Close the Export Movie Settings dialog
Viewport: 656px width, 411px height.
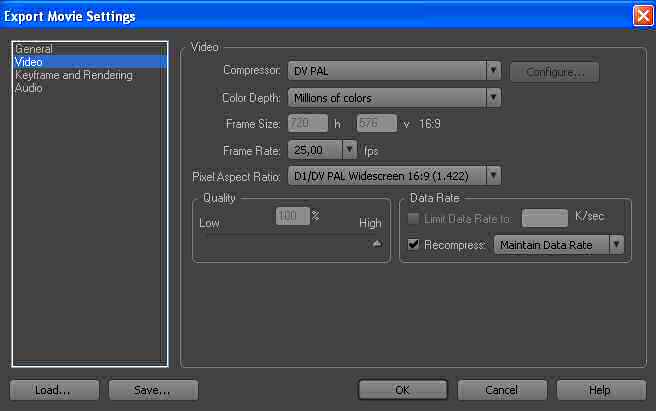coord(643,16)
